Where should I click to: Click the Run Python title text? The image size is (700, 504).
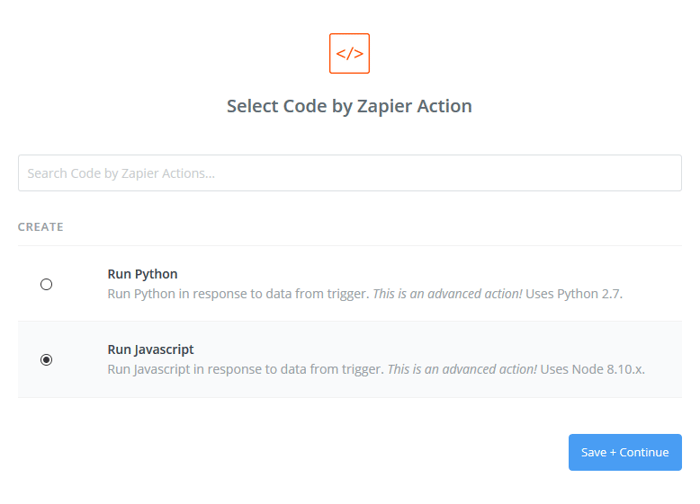pos(142,274)
